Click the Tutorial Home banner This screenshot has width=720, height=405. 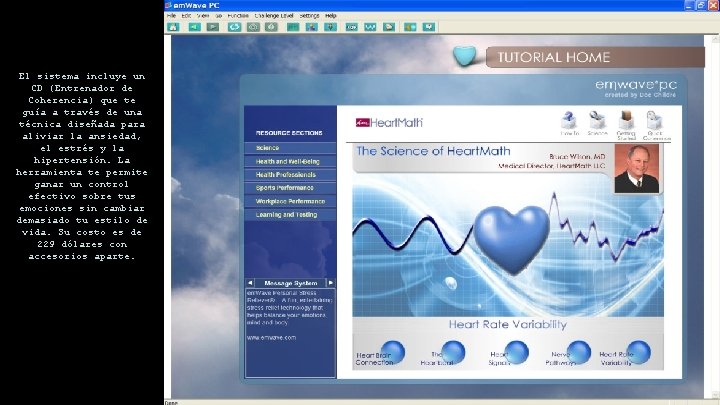[x=595, y=57]
